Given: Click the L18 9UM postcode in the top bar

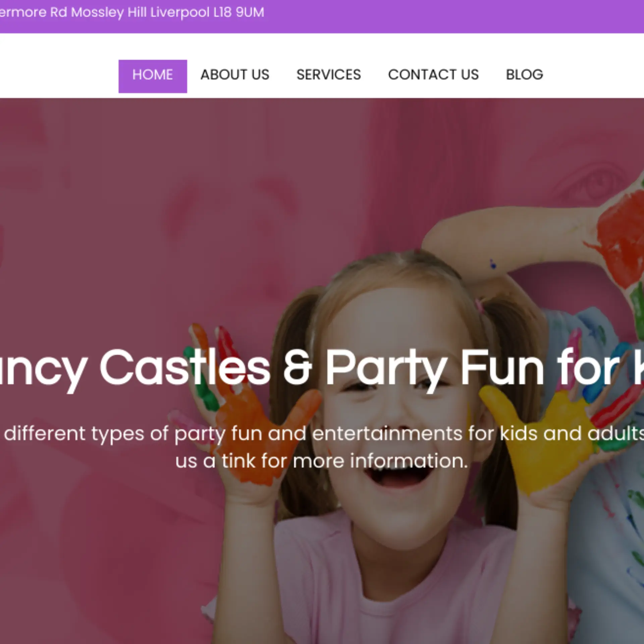Looking at the screenshot, I should point(239,12).
